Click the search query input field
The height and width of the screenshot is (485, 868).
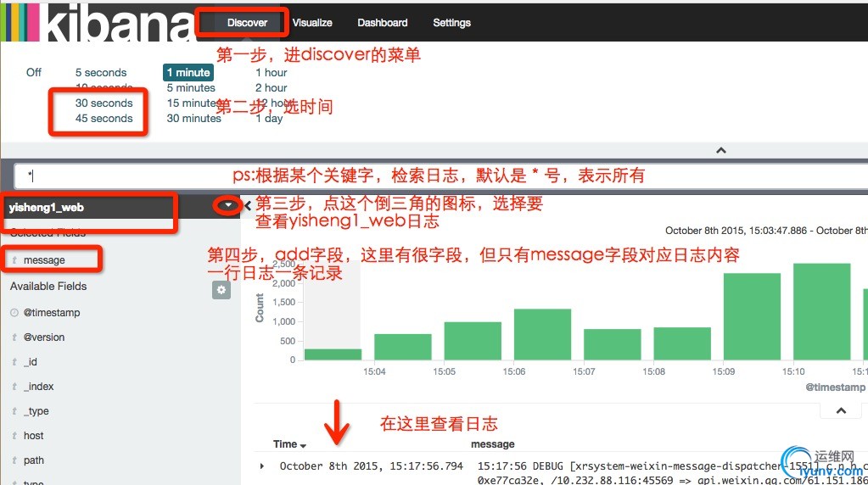[440, 176]
